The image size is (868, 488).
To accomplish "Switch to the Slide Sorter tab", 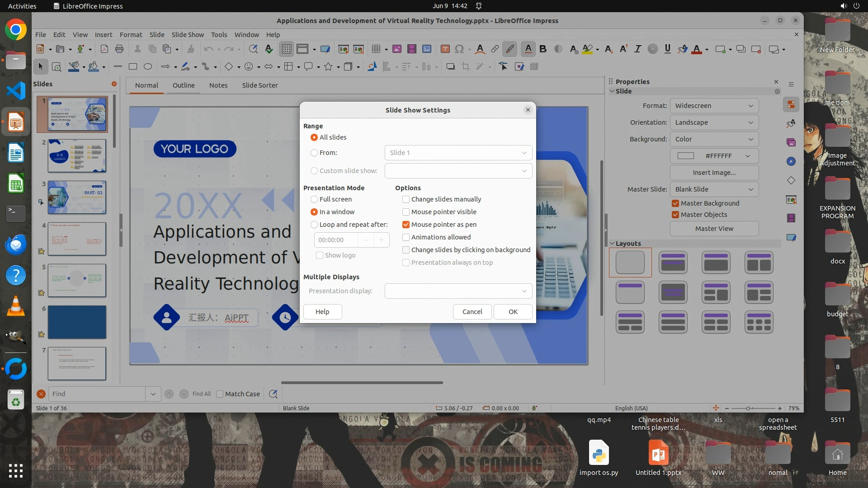I will (x=259, y=85).
